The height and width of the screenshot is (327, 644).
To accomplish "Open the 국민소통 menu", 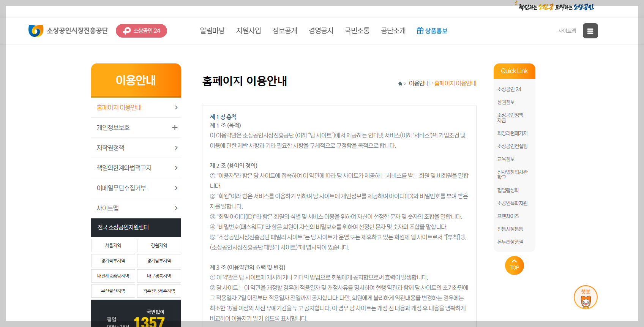I will tap(357, 31).
